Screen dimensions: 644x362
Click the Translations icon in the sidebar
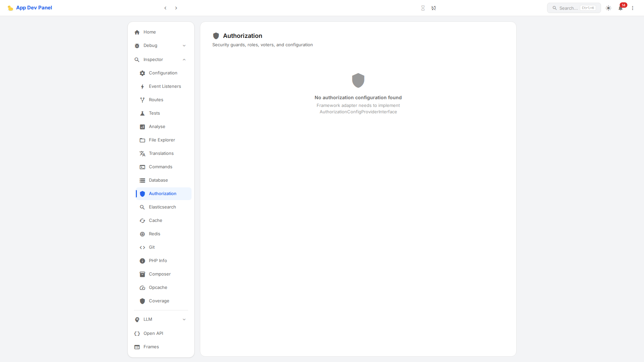[142, 153]
